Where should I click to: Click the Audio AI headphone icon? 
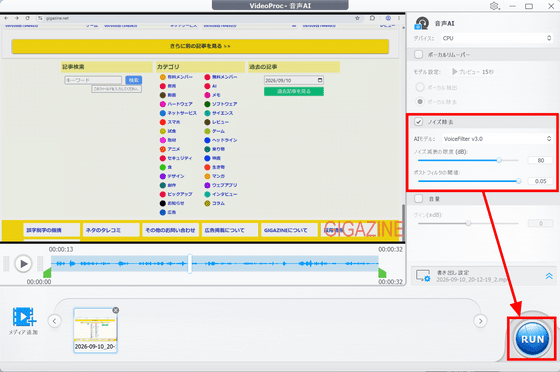click(422, 23)
